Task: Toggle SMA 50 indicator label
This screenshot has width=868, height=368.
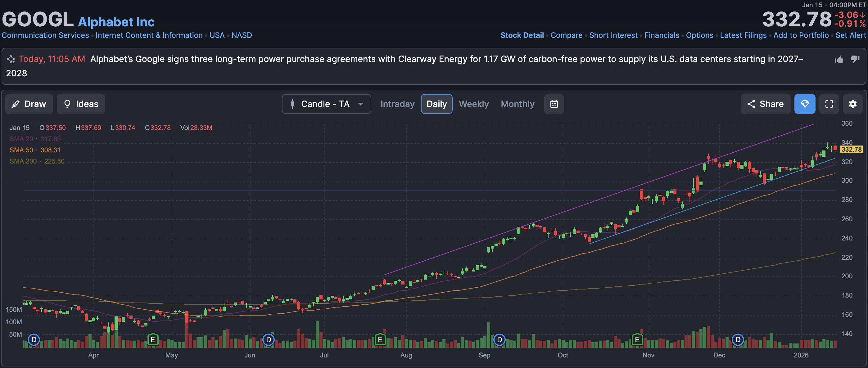Action: click(x=21, y=150)
